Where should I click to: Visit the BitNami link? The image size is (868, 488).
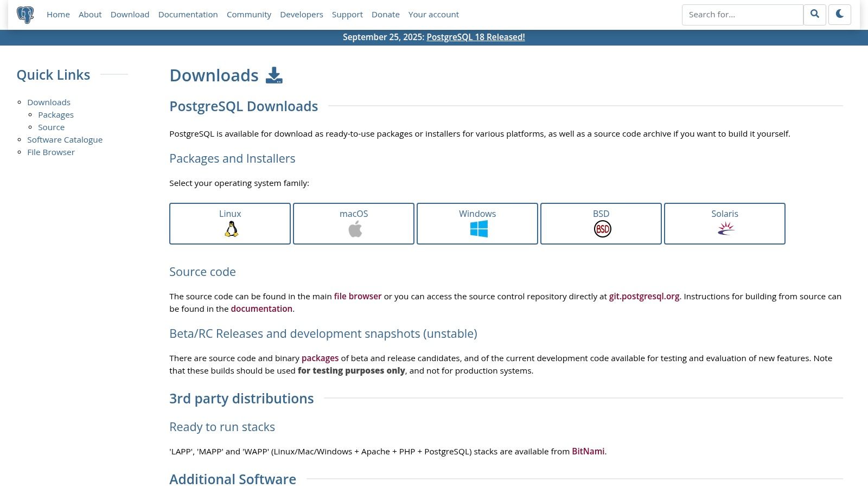588,452
